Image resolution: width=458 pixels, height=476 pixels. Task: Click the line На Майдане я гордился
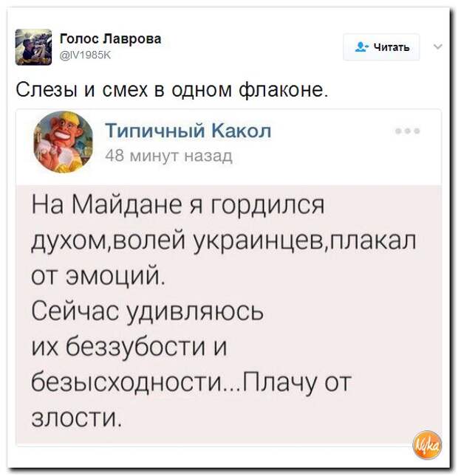pos(178,204)
